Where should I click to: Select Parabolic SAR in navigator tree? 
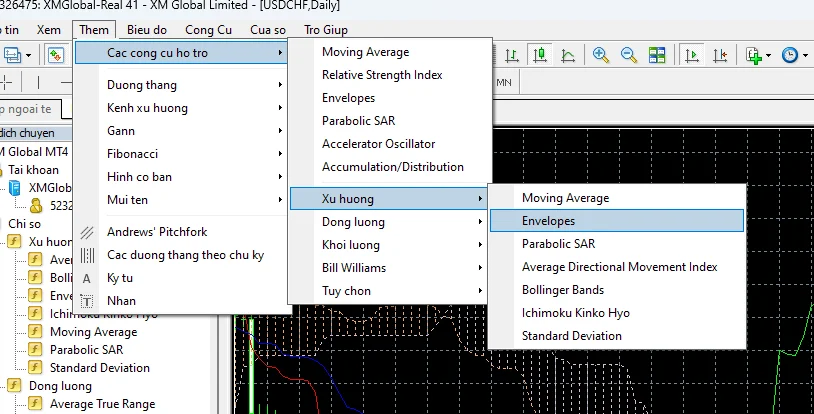pos(86,350)
